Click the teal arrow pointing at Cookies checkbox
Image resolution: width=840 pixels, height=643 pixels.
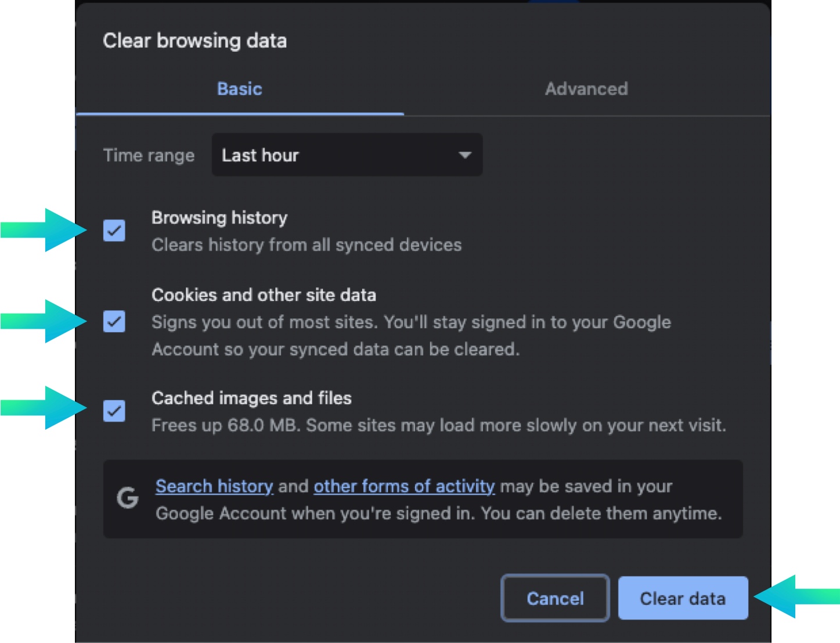tap(45, 321)
